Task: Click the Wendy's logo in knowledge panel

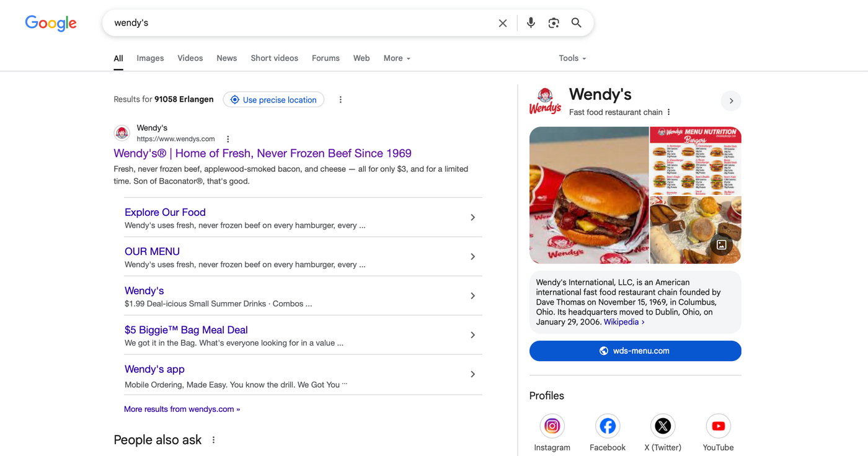Action: tap(545, 101)
